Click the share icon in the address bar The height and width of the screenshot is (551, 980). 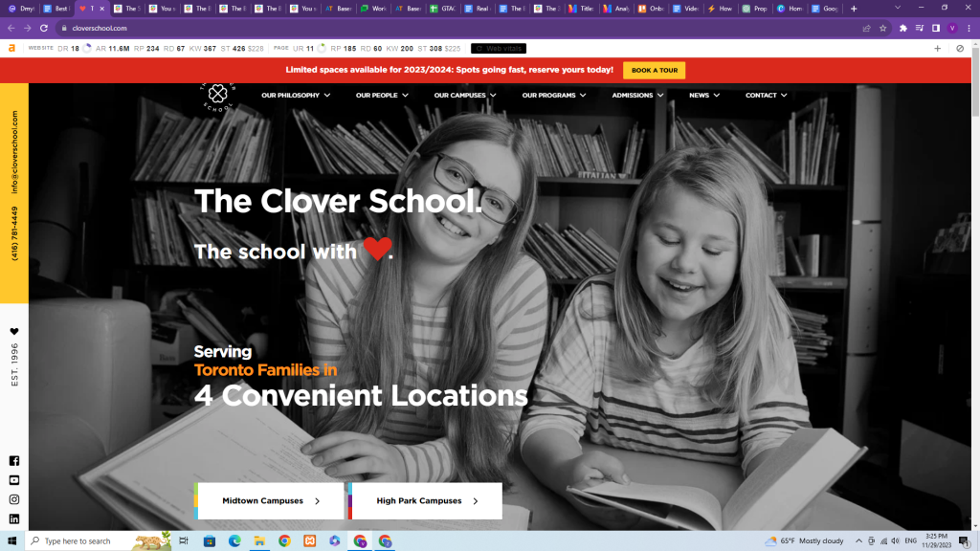click(866, 28)
